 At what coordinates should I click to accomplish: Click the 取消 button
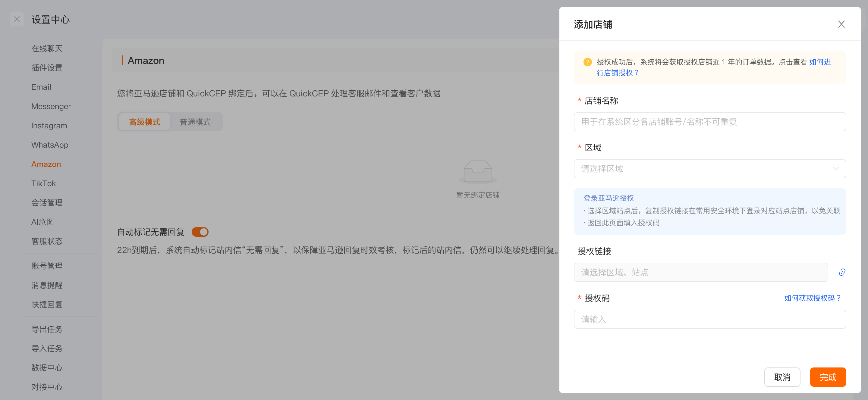coord(782,377)
